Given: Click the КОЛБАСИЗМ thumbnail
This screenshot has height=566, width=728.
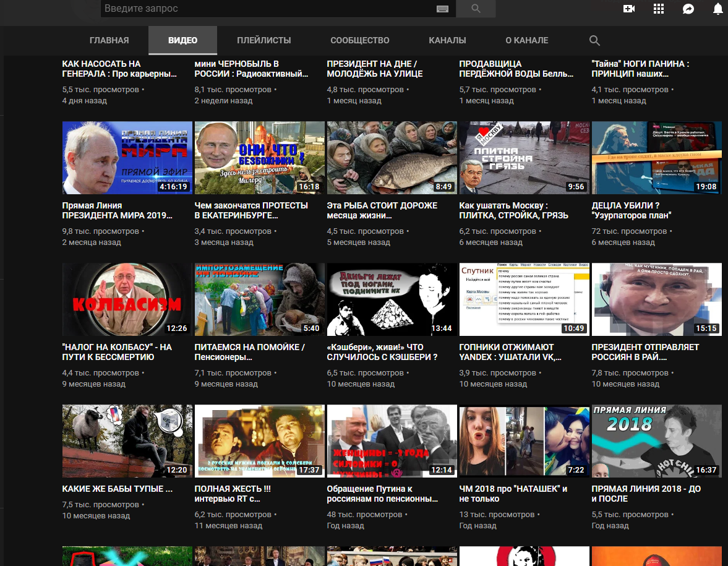Looking at the screenshot, I should (x=127, y=299).
